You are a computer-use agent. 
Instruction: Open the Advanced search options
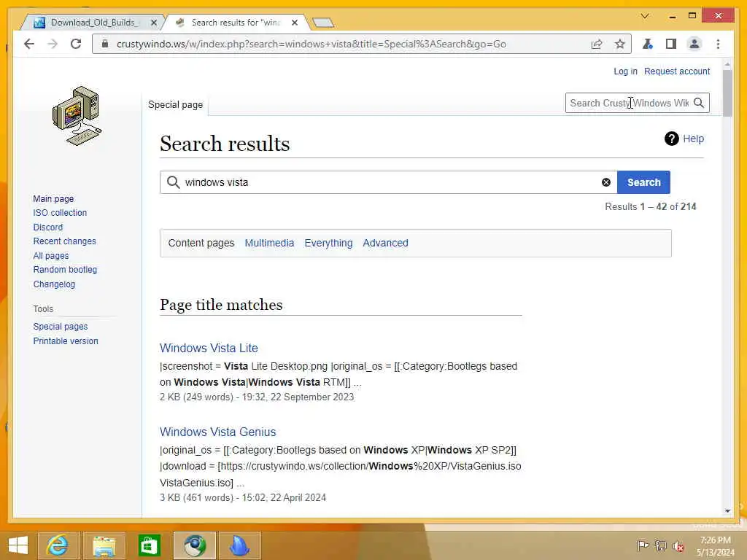coord(385,243)
